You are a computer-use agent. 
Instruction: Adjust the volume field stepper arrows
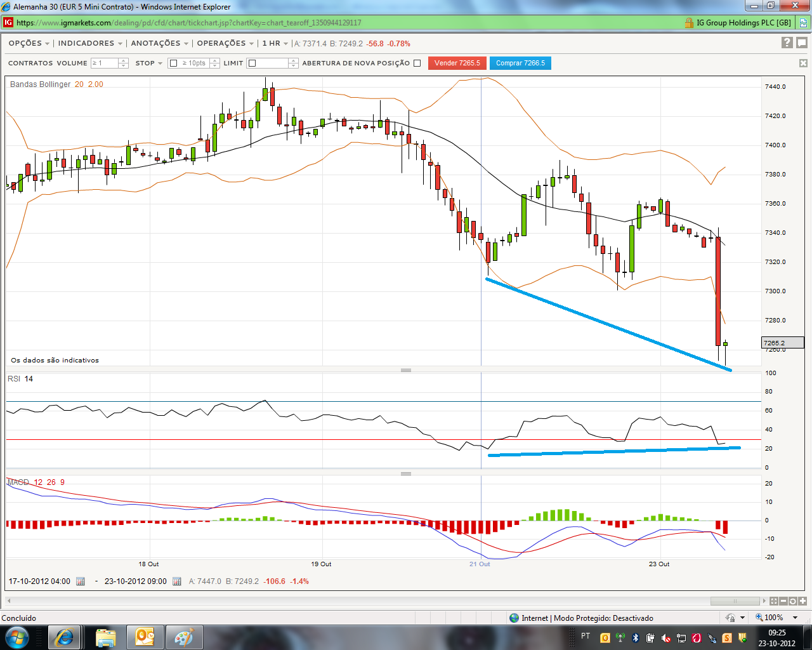(124, 63)
